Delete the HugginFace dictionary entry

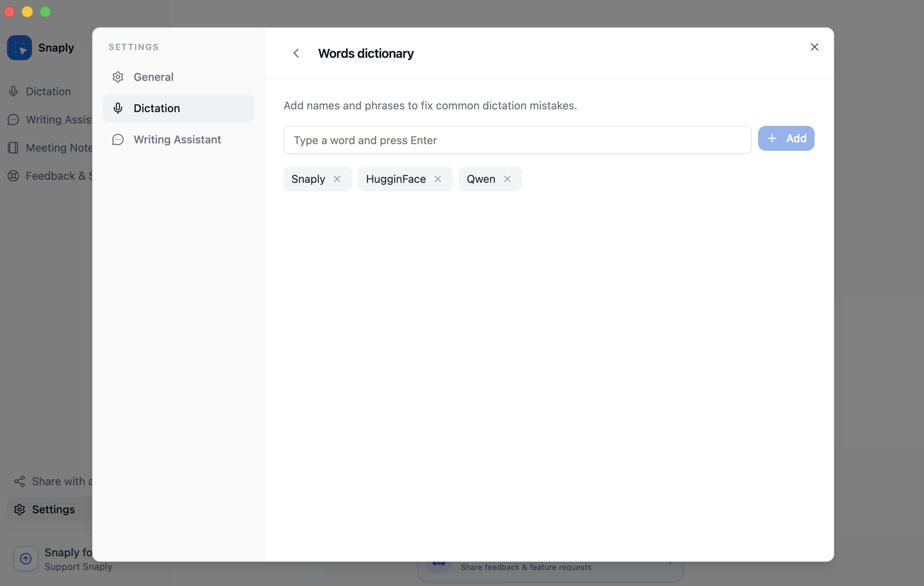click(438, 179)
